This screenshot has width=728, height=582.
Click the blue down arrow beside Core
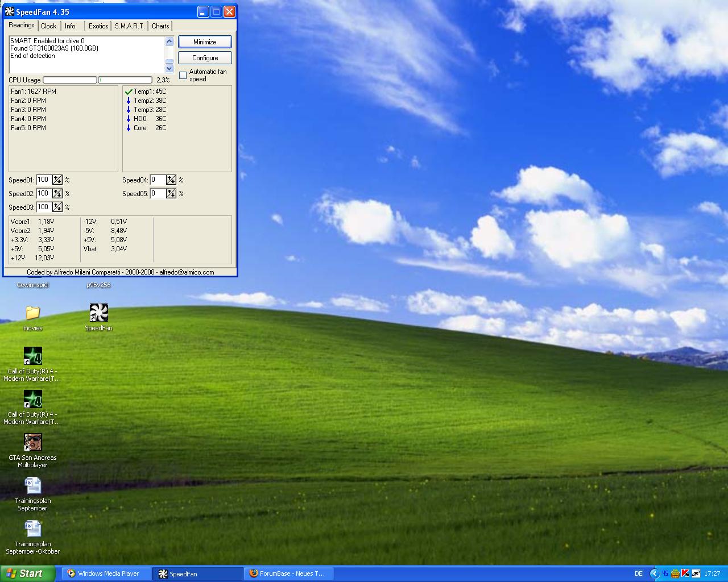(x=129, y=128)
